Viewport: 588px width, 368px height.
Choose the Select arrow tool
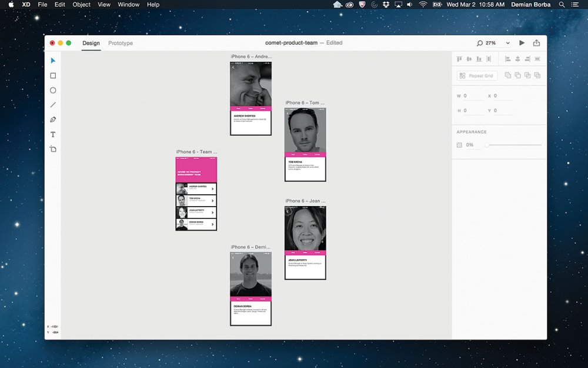click(x=53, y=61)
